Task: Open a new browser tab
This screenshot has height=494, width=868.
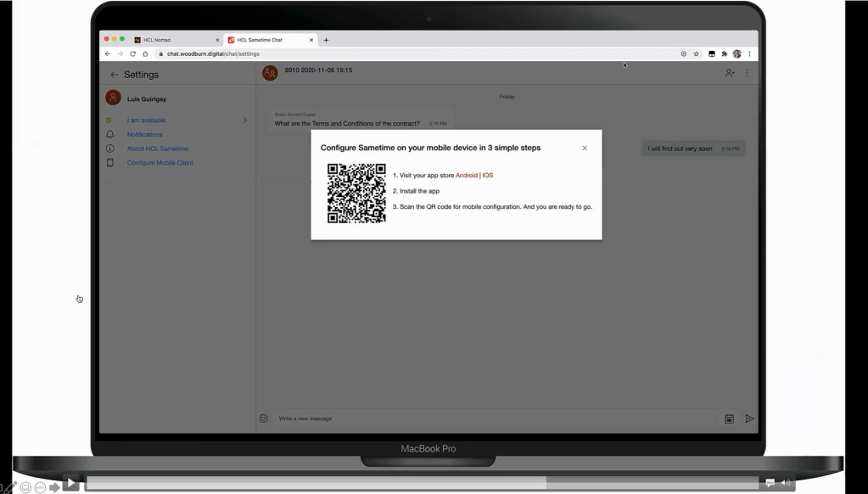Action: pyautogui.click(x=327, y=40)
